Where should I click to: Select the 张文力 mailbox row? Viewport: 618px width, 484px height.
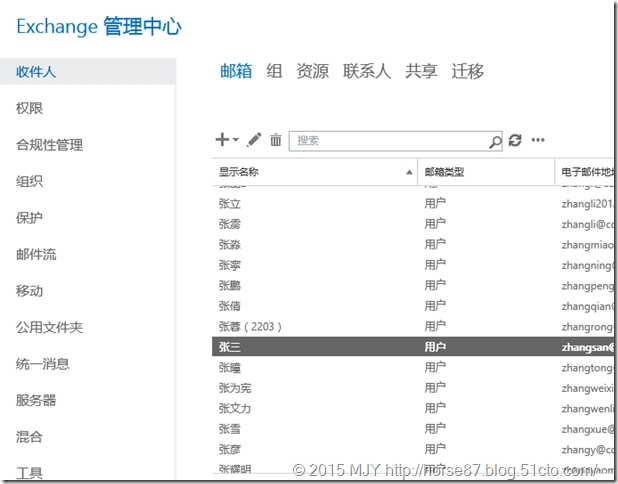pos(413,408)
